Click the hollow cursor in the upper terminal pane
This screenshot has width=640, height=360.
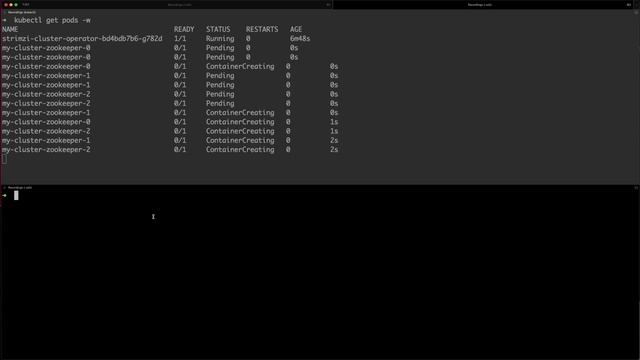click(4, 159)
